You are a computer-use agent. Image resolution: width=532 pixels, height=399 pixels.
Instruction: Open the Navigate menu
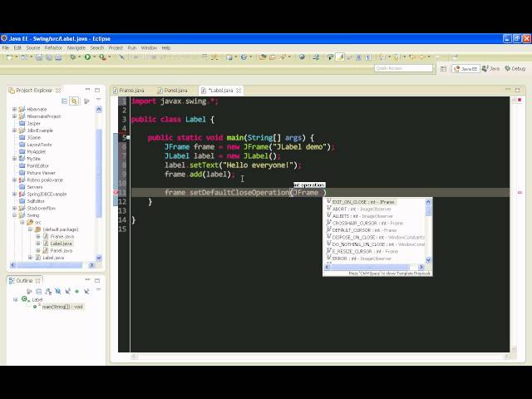(76, 48)
